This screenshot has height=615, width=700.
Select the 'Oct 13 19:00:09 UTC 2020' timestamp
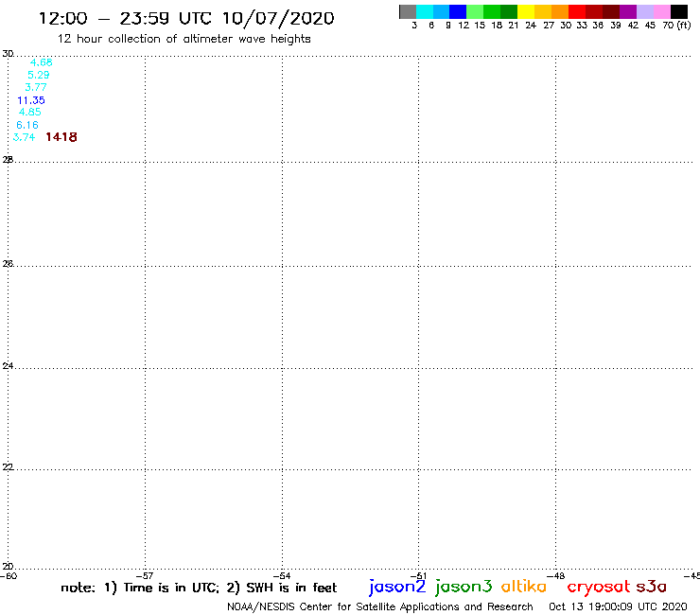click(x=618, y=607)
